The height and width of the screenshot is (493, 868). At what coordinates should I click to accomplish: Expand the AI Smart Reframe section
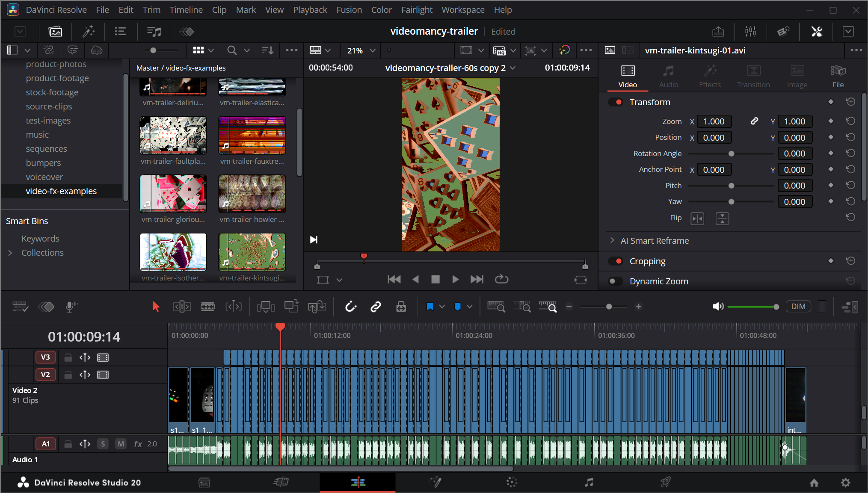pos(613,240)
